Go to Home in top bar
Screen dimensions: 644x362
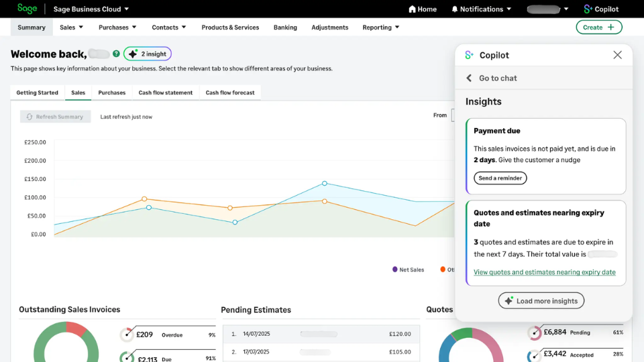click(x=423, y=9)
